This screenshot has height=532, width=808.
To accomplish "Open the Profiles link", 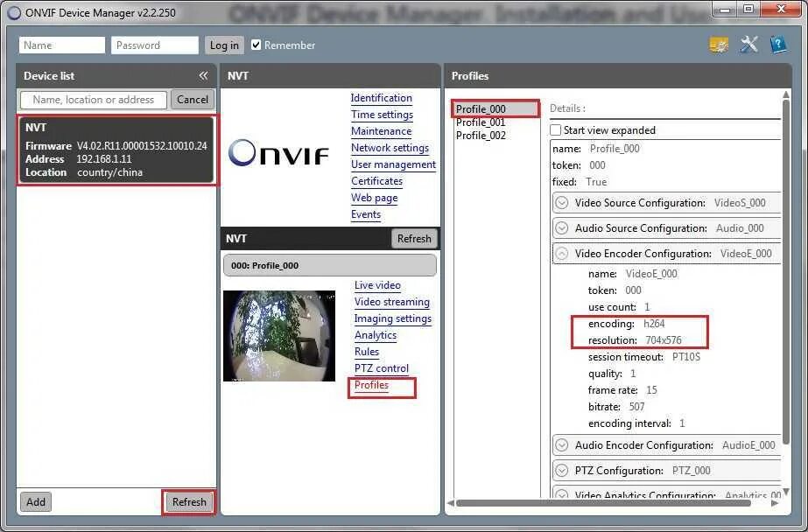I will [371, 385].
